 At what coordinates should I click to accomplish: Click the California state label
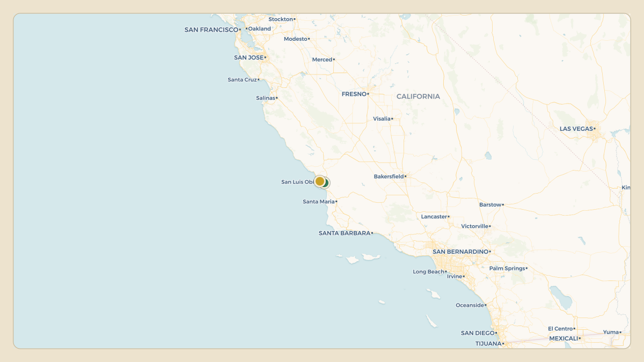click(418, 97)
